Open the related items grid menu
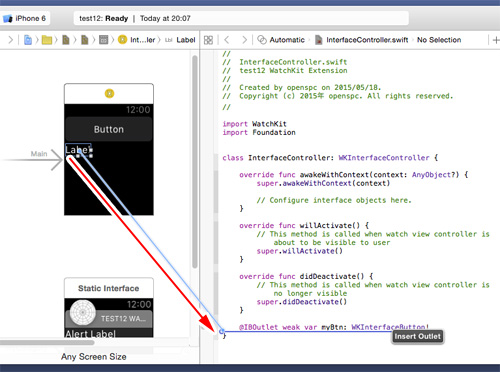This screenshot has width=500, height=372. pos(208,40)
